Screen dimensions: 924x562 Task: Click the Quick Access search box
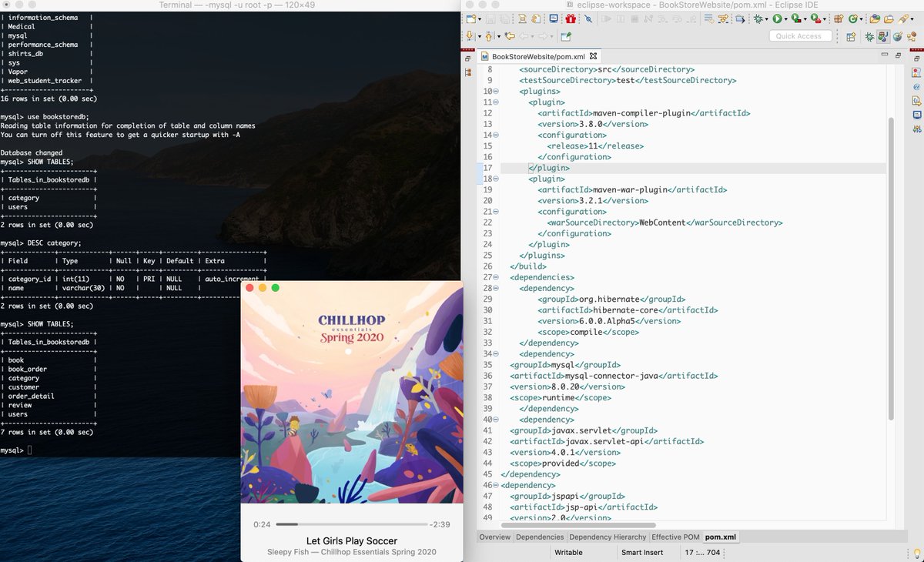tap(801, 35)
